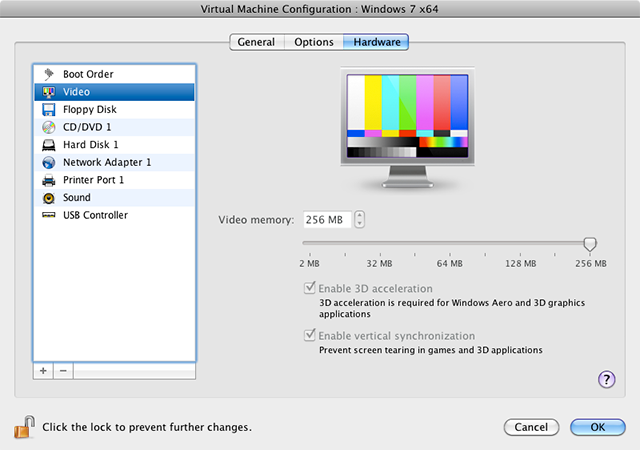Click the USB Controller icon

(49, 215)
